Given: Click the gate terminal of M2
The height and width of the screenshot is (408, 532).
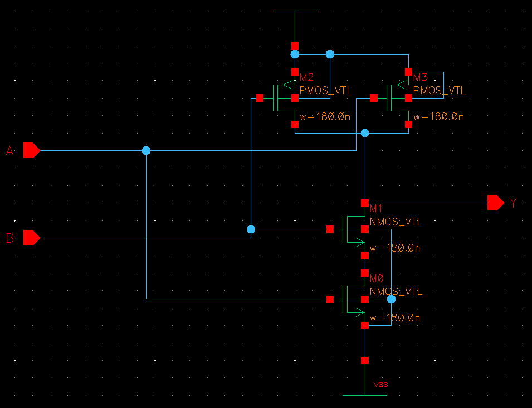Looking at the screenshot, I should 260,98.
